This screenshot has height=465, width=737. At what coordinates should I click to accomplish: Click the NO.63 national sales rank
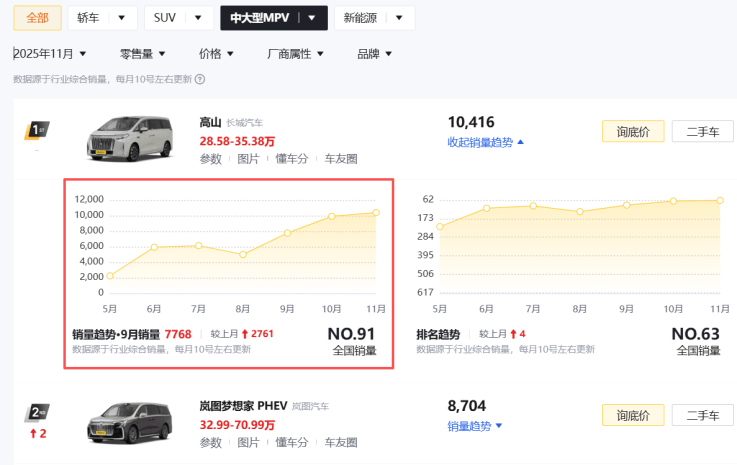click(x=695, y=334)
